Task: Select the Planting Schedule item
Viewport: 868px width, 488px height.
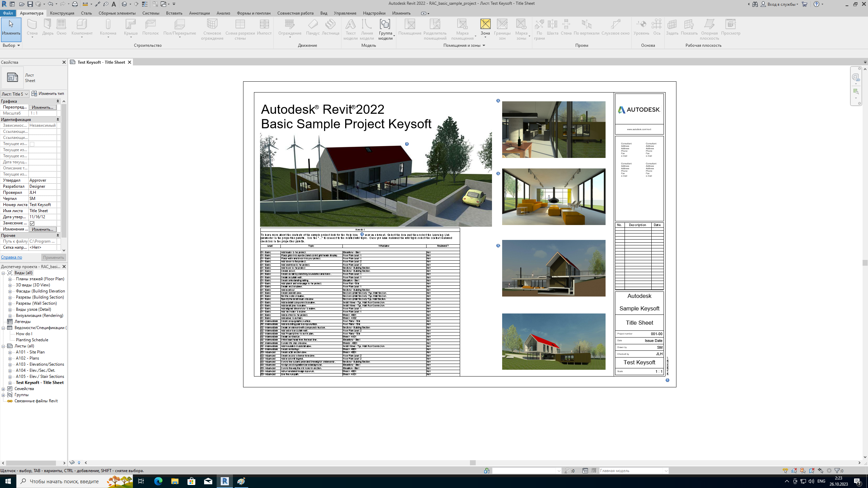Action: coord(32,340)
